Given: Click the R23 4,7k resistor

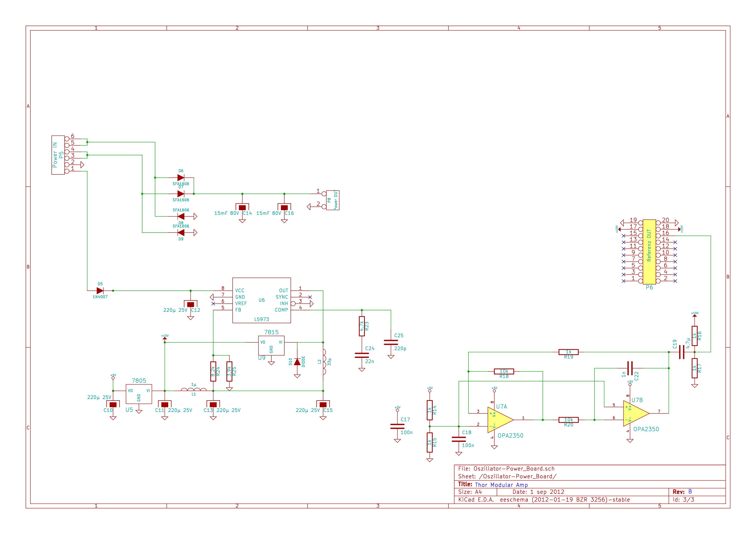Looking at the screenshot, I should pyautogui.click(x=362, y=326).
